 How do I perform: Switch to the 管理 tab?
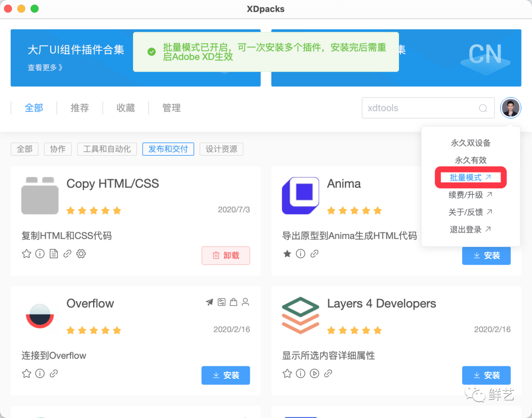pos(172,108)
